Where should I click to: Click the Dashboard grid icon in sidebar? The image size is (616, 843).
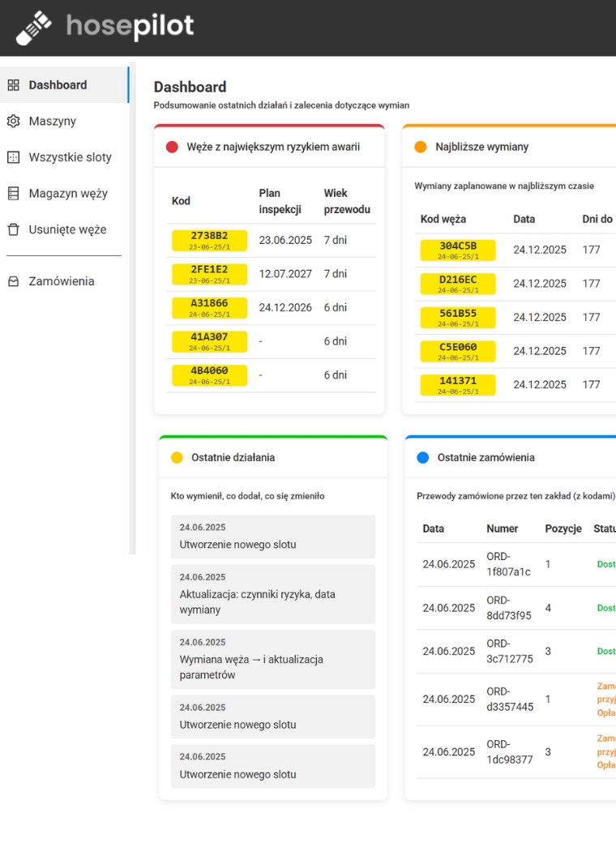click(x=13, y=85)
